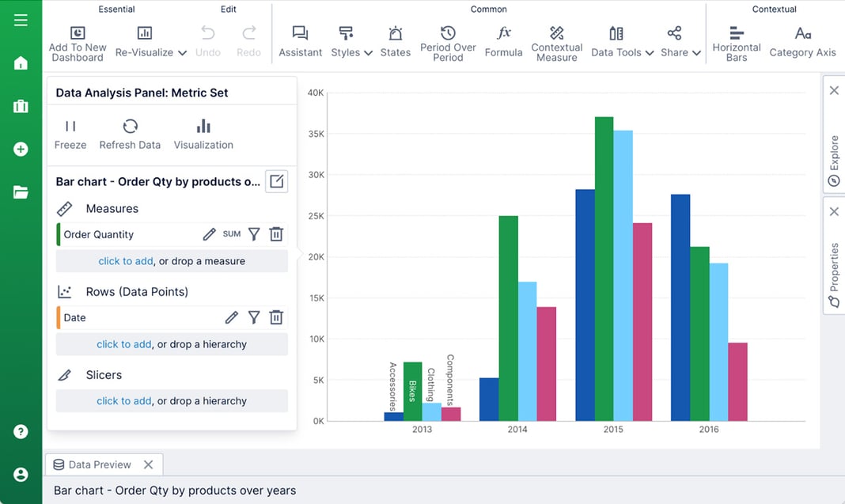Image resolution: width=845 pixels, height=504 pixels.
Task: Open the Formula editor from the toolbar
Action: click(503, 44)
